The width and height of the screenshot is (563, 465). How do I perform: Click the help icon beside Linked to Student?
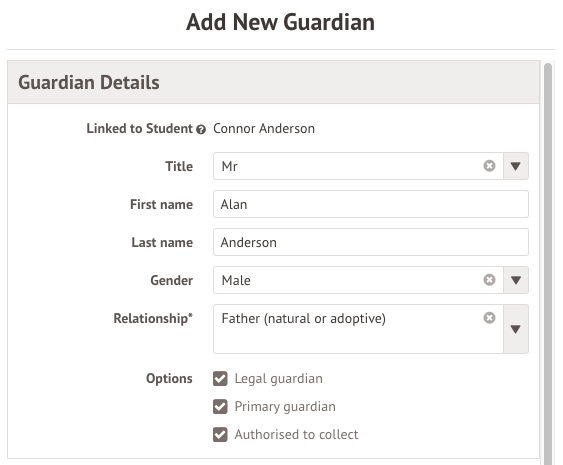tap(201, 129)
